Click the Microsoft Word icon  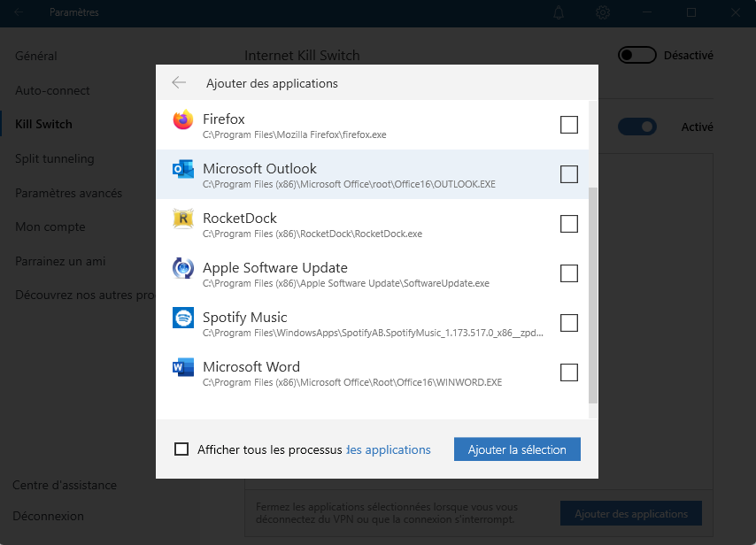coord(183,368)
